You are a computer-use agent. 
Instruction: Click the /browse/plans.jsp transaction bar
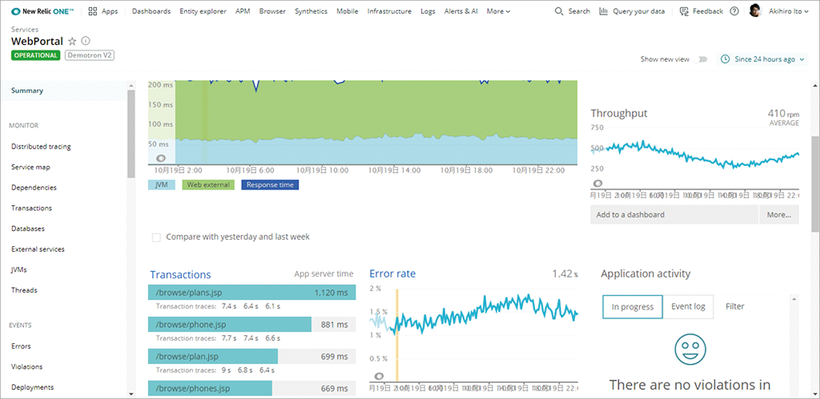[252, 293]
